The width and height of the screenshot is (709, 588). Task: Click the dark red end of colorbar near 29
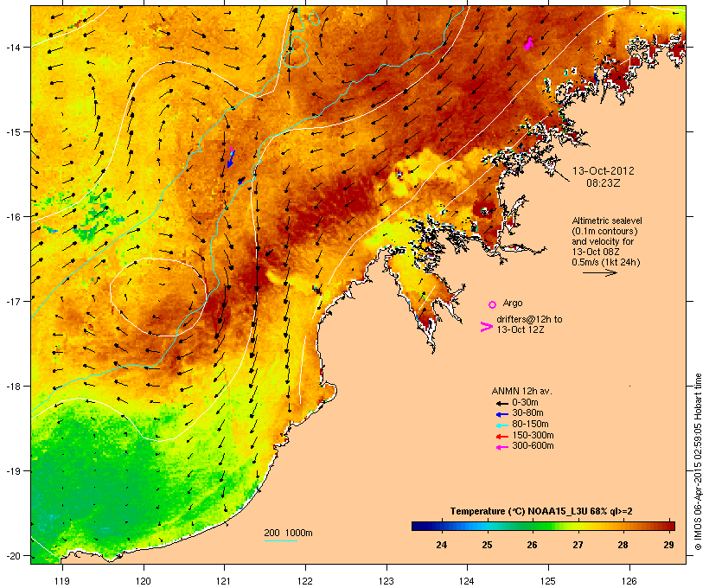click(x=668, y=526)
